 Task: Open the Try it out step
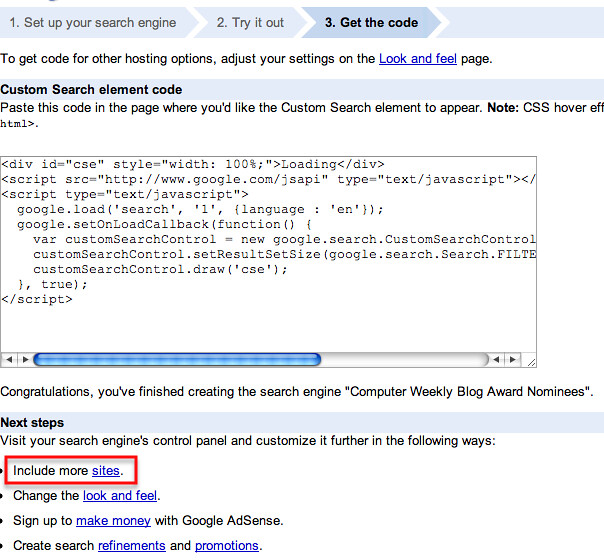(250, 22)
